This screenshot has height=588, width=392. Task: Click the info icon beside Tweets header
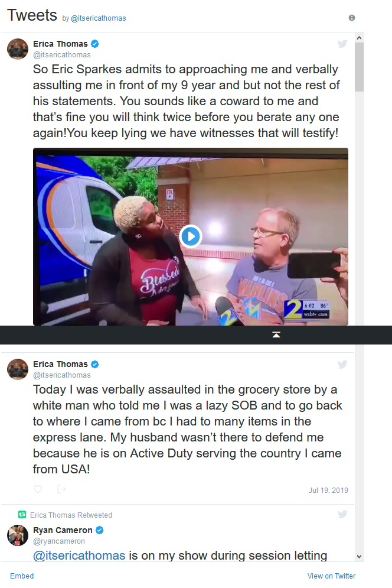click(x=351, y=18)
